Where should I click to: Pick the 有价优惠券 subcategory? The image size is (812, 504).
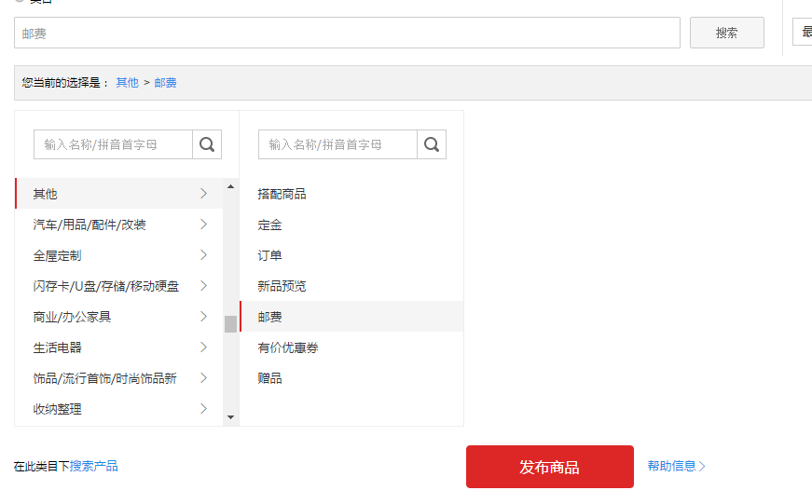(x=288, y=347)
